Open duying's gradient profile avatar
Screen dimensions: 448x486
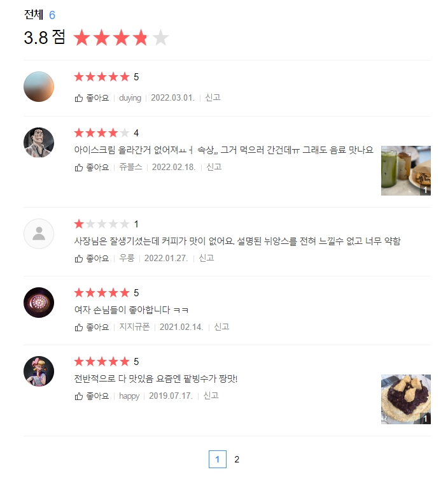[39, 87]
